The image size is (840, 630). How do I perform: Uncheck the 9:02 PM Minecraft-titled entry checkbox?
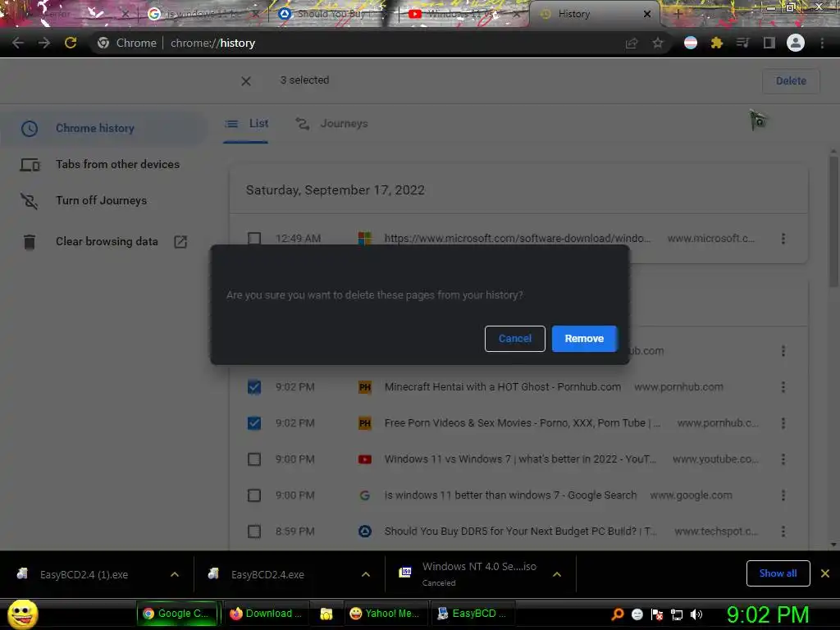[x=254, y=387]
